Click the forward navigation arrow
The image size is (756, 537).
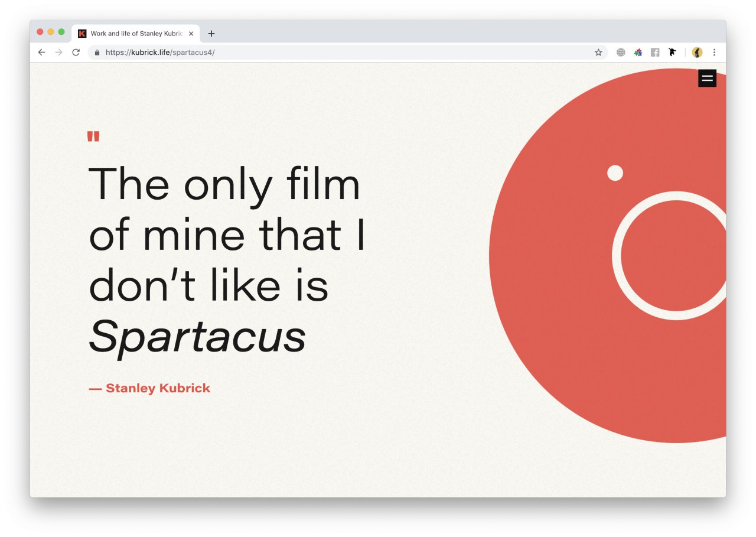pyautogui.click(x=58, y=53)
